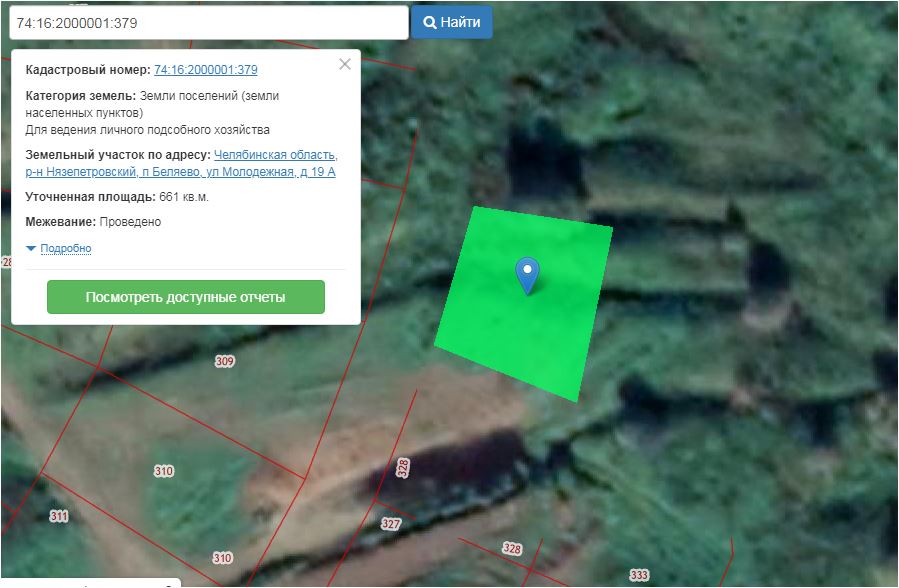Viewport: 899px width, 588px height.
Task: Expand the Подробно details section
Action: 65,248
